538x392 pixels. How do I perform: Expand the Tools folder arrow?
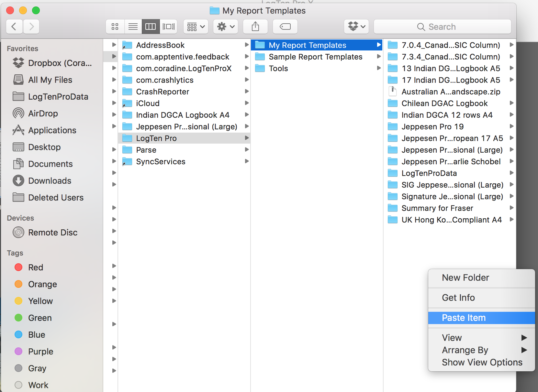tap(379, 68)
